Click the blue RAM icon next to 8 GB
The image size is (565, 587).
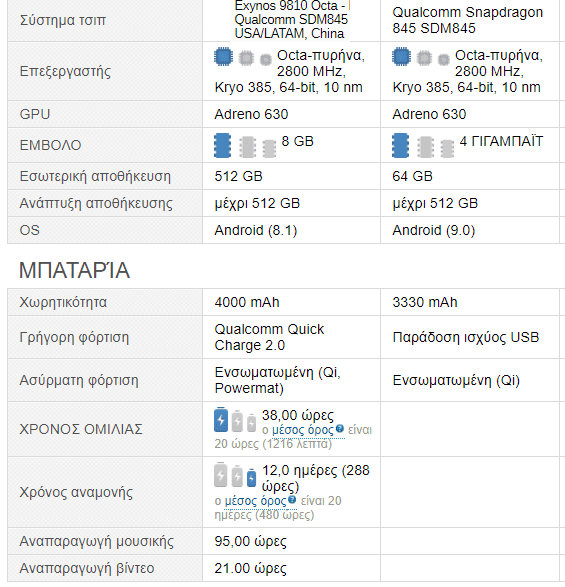pos(222,146)
